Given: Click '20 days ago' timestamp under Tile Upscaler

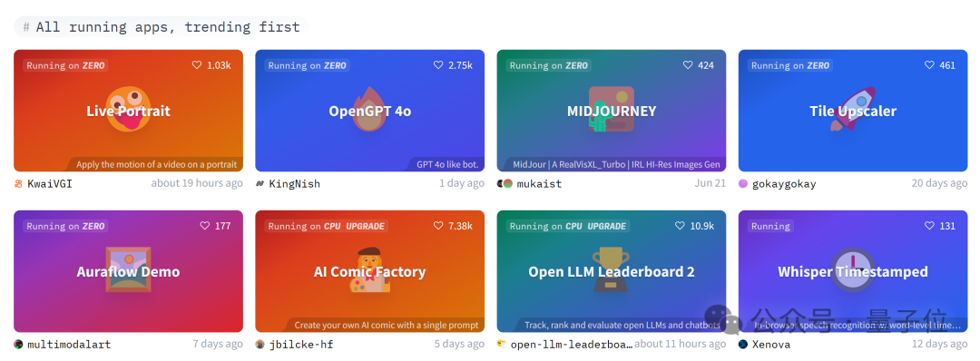Looking at the screenshot, I should 939,183.
